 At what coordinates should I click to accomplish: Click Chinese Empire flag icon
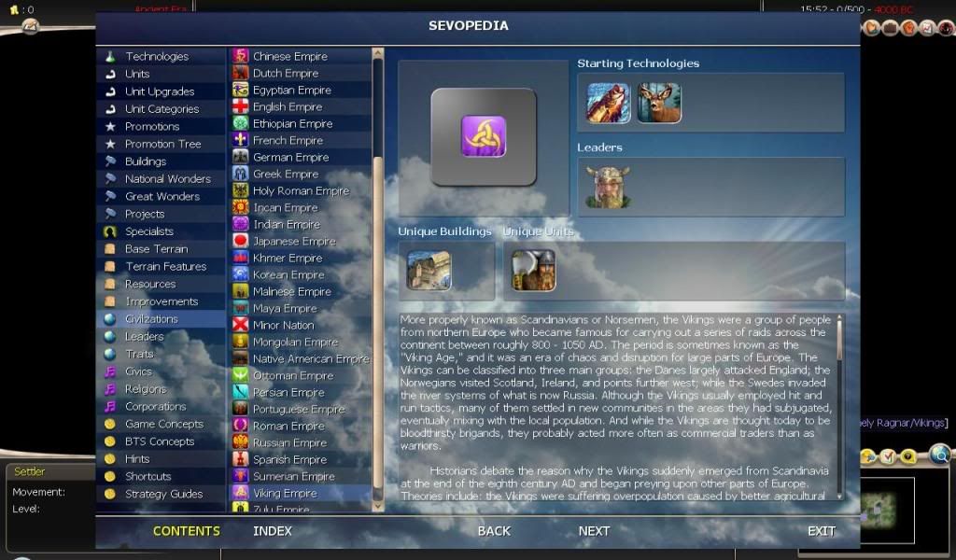[240, 56]
